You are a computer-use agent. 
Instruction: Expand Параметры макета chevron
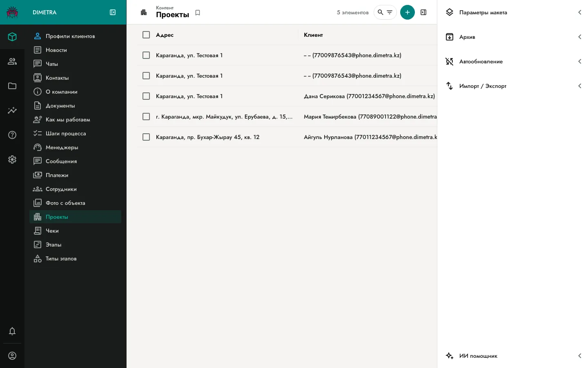click(x=579, y=12)
